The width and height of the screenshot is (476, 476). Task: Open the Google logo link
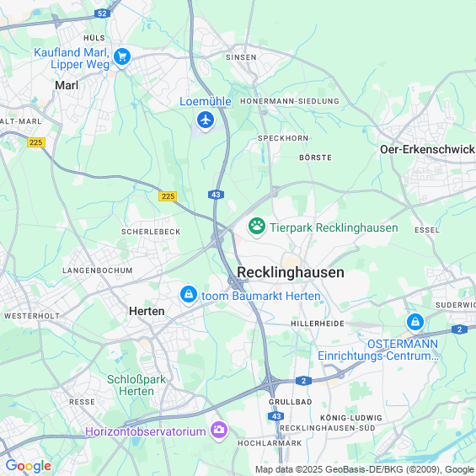(x=29, y=466)
